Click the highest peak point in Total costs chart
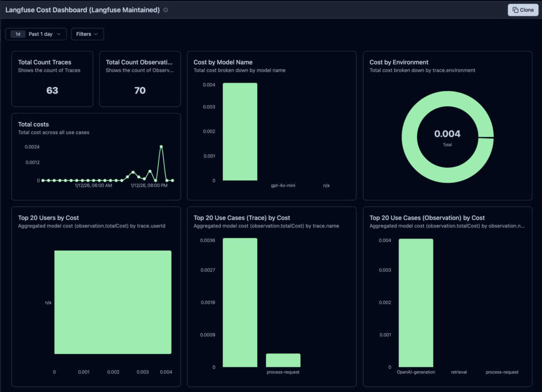Screen dimensions: 542x392 [161, 147]
